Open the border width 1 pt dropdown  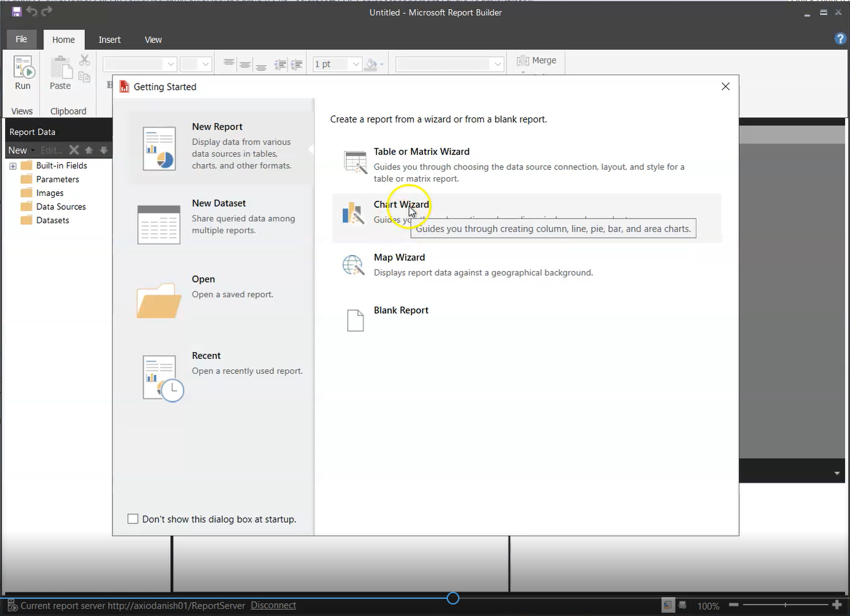(x=356, y=64)
